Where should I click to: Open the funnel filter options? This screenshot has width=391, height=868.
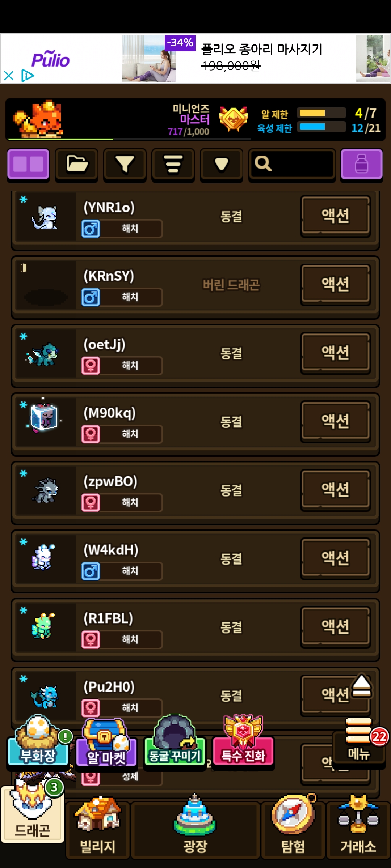coord(125,164)
